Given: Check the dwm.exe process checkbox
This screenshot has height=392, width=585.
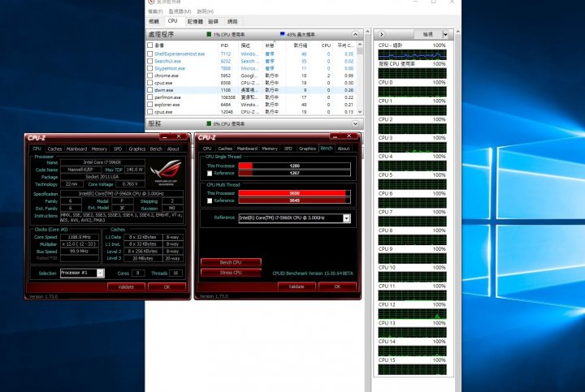Looking at the screenshot, I should coord(150,90).
